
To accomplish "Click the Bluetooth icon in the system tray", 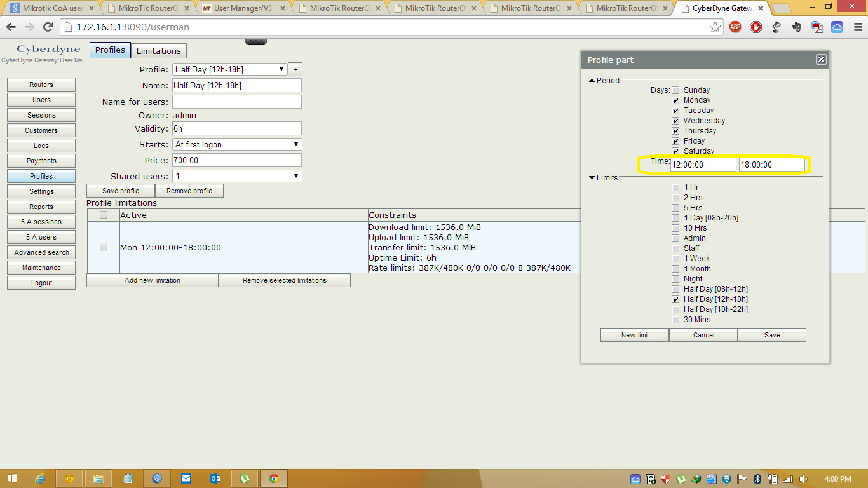I will tap(756, 478).
